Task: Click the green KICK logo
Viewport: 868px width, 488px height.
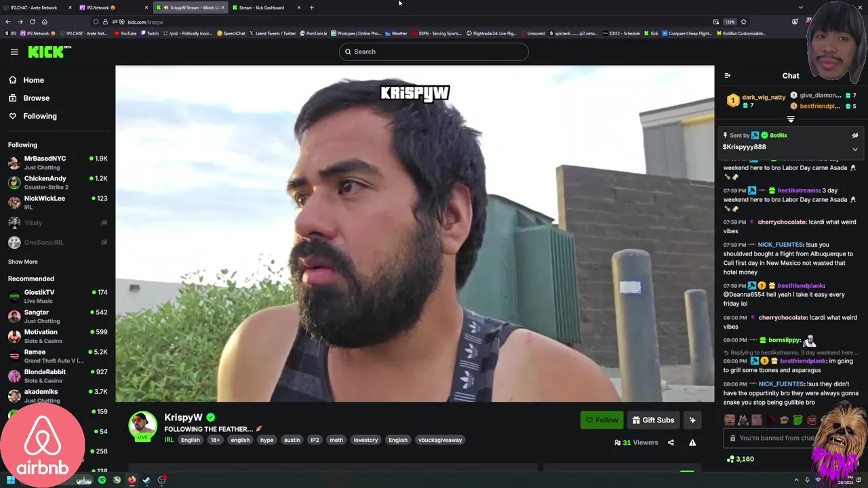Action: (49, 52)
